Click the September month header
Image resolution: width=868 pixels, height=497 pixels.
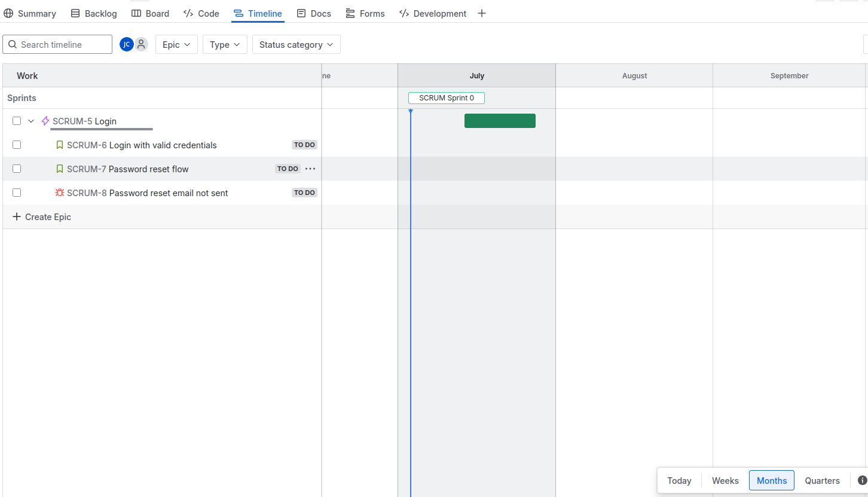(x=790, y=75)
